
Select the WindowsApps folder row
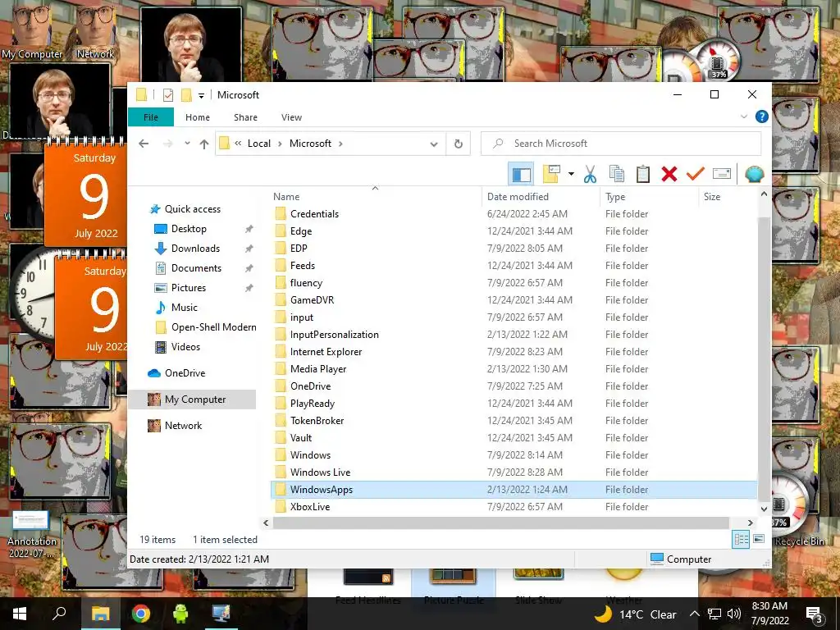(x=514, y=489)
